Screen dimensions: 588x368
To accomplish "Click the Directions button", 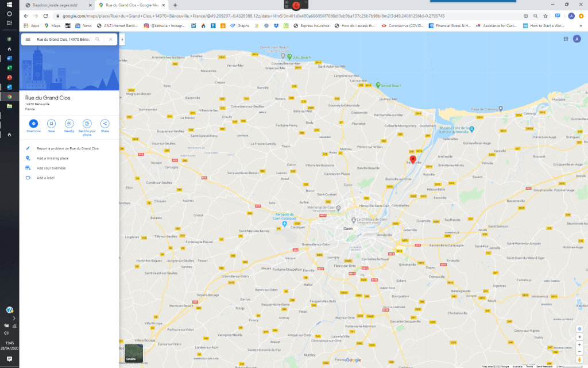I will (x=33, y=124).
